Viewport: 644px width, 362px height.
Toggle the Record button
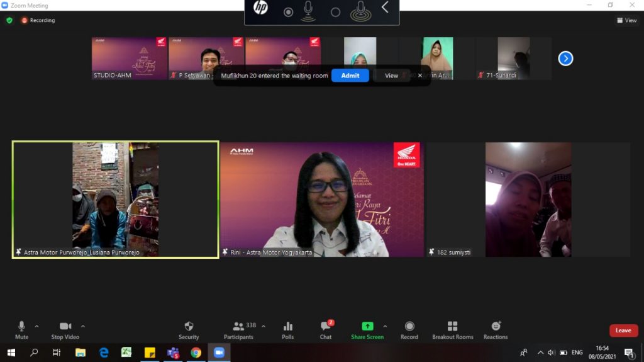tap(409, 327)
